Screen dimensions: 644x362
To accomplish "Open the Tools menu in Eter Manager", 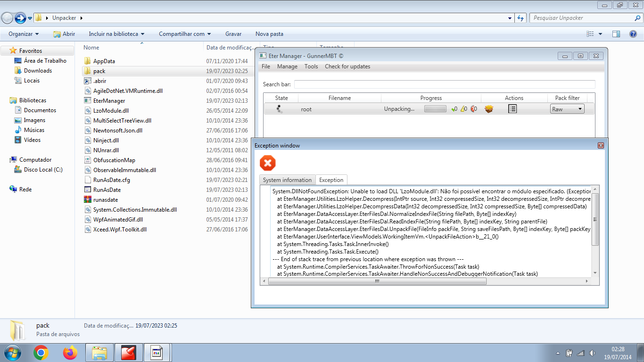I will 311,66.
